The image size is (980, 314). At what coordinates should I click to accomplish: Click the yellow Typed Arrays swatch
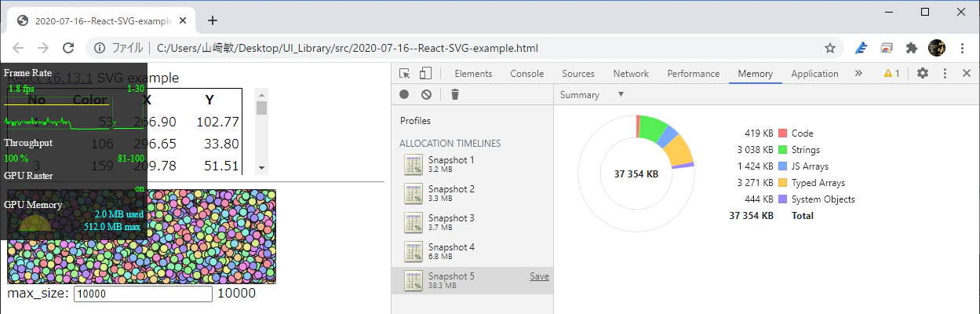point(782,183)
